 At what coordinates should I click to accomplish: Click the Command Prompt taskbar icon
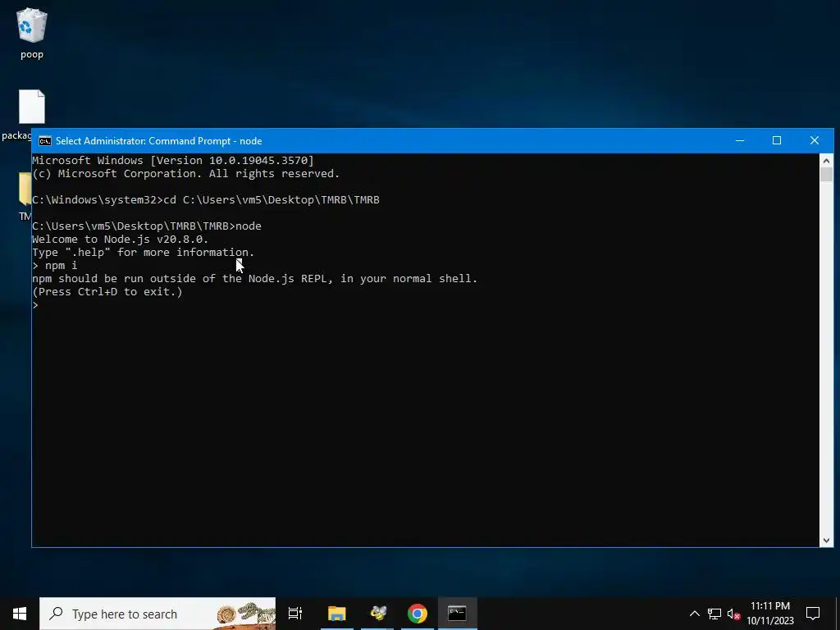pos(457,614)
